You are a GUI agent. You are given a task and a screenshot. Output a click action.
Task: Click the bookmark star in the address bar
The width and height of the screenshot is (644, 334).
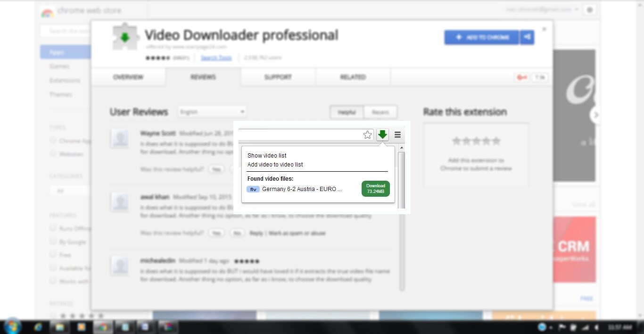[x=368, y=135]
